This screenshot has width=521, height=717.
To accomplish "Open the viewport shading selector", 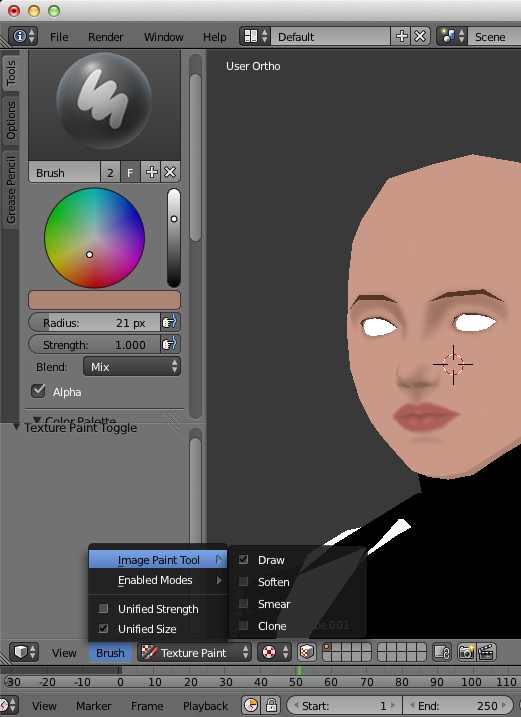I will pos(274,652).
